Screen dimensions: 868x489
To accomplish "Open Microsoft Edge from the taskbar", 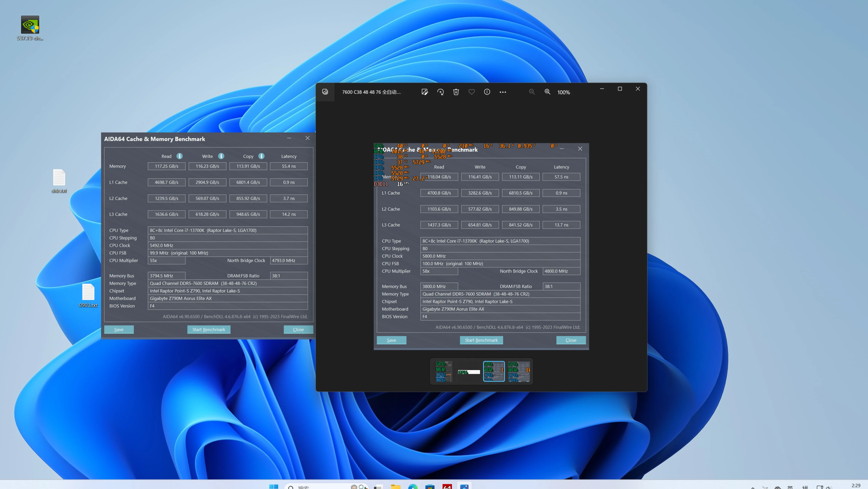I will (x=413, y=487).
